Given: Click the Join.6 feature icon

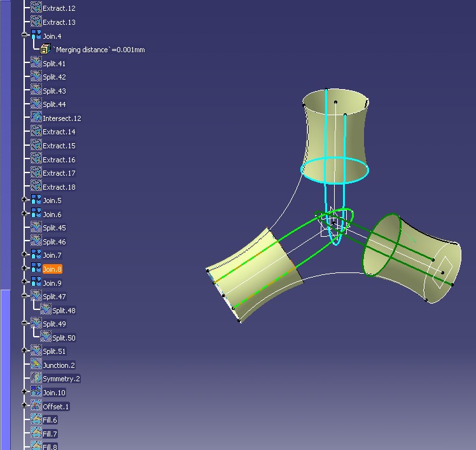Looking at the screenshot, I should [x=36, y=213].
